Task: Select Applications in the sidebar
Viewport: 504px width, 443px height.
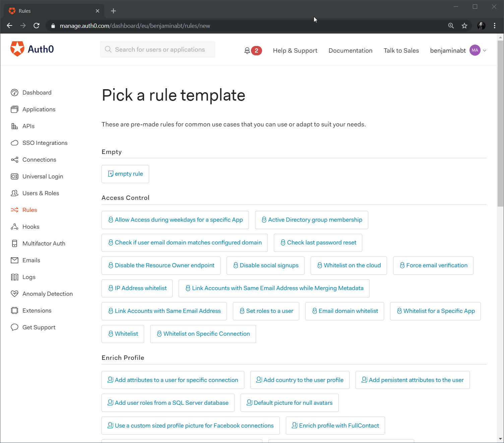Action: click(x=39, y=109)
